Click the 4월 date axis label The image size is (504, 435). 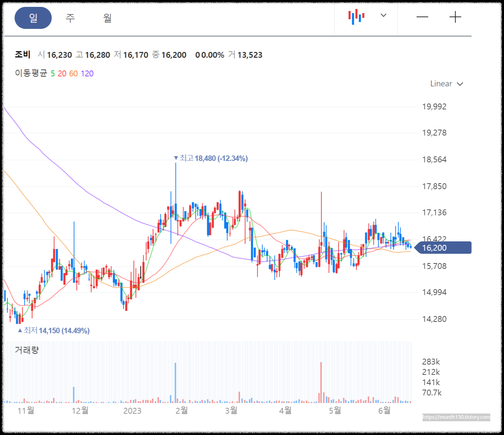[285, 411]
